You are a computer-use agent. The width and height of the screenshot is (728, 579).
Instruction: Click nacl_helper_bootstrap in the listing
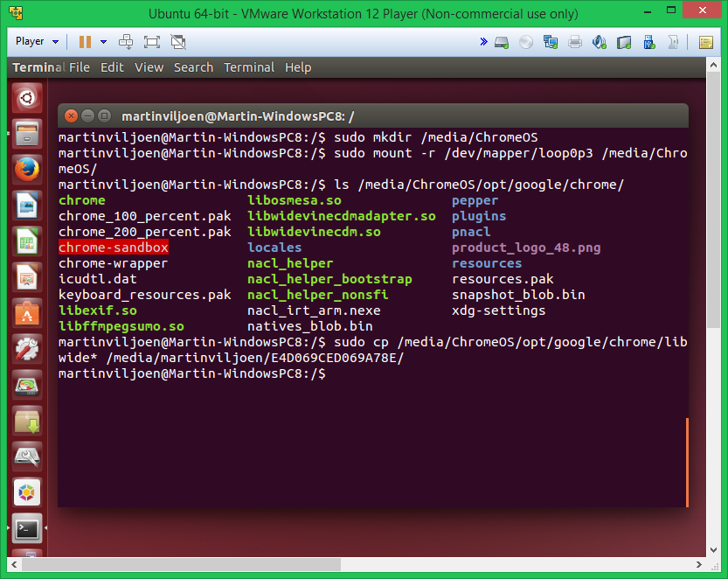click(329, 279)
